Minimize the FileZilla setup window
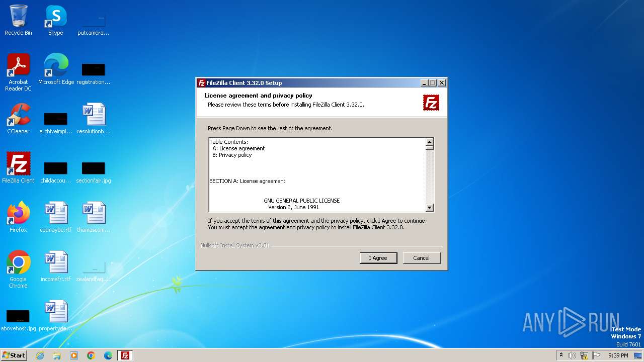 pos(424,83)
